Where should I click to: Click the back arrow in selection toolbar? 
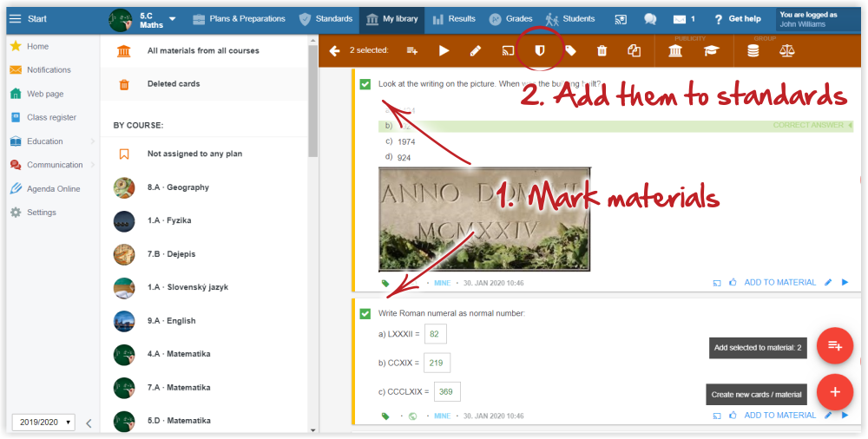[334, 51]
